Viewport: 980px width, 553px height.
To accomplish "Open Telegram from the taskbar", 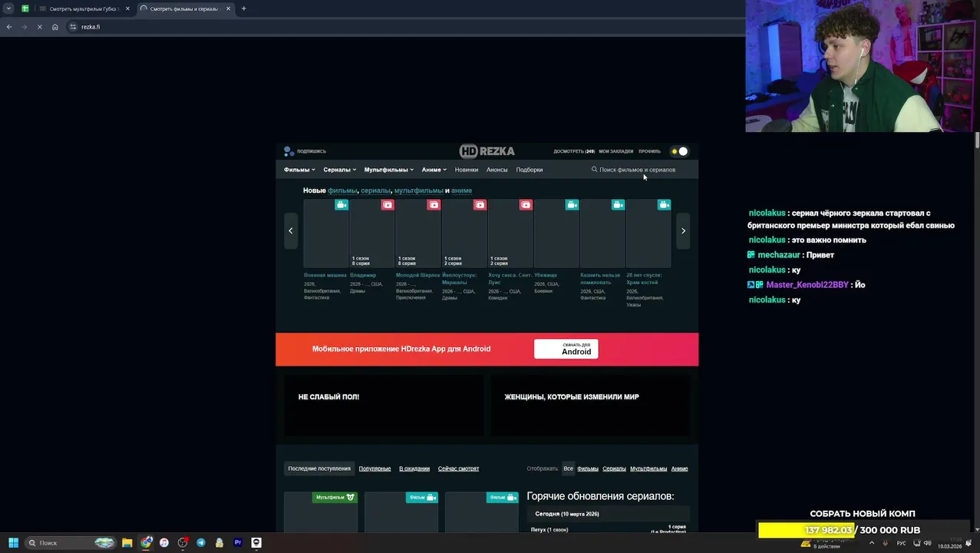I will point(201,543).
